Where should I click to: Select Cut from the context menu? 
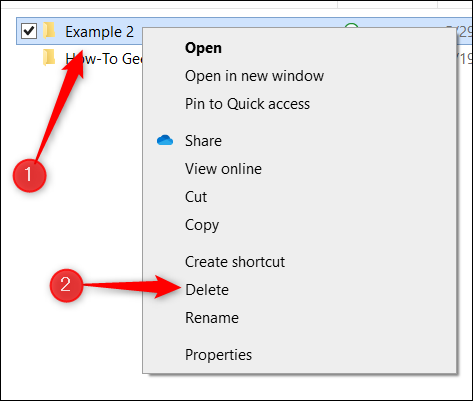[x=196, y=197]
